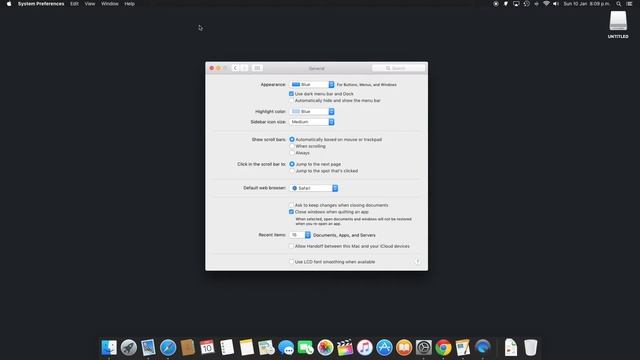The height and width of the screenshot is (360, 640).
Task: Open Google Chrome in the Dock
Action: (x=443, y=348)
